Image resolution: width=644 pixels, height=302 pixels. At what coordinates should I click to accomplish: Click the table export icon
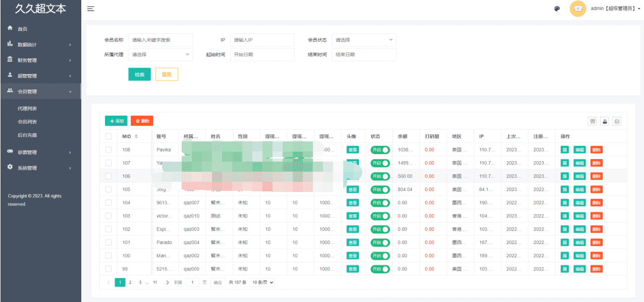[x=605, y=121]
